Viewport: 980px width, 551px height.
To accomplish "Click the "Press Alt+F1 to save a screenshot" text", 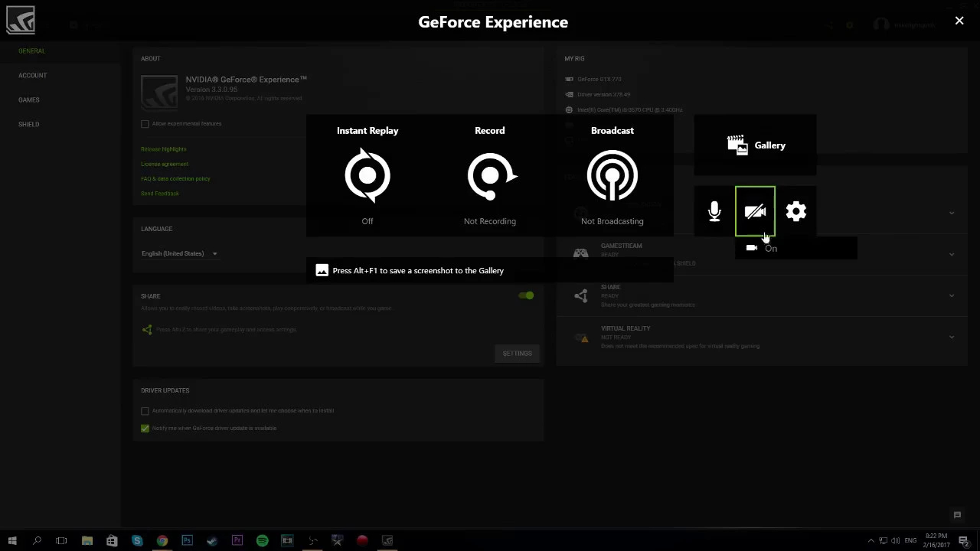I will point(418,271).
